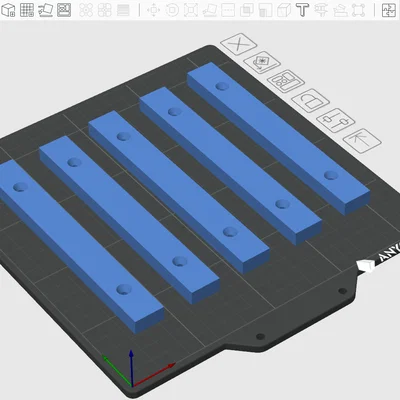Toggle the plate's padlock lock icon
Image resolution: width=400 pixels, height=400 pixels.
click(311, 100)
